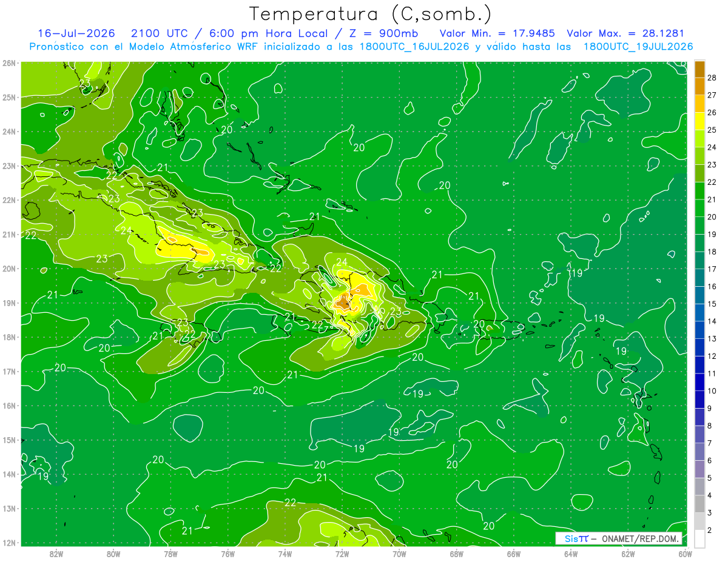Click color scale label '8'
The image size is (728, 562).
pyautogui.click(x=710, y=426)
